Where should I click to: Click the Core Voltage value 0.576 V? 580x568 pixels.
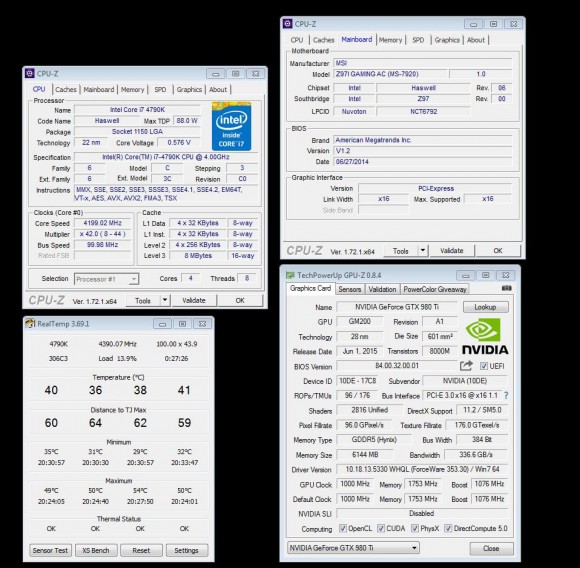(179, 142)
